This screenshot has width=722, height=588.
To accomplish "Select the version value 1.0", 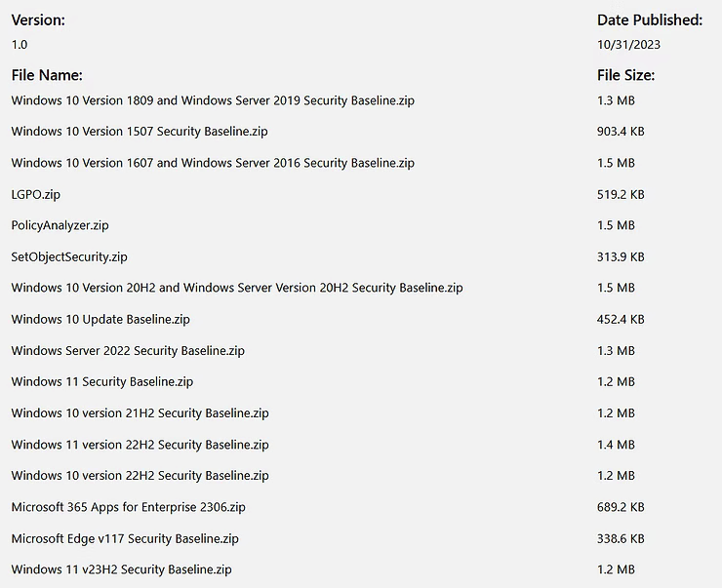I will pos(20,45).
